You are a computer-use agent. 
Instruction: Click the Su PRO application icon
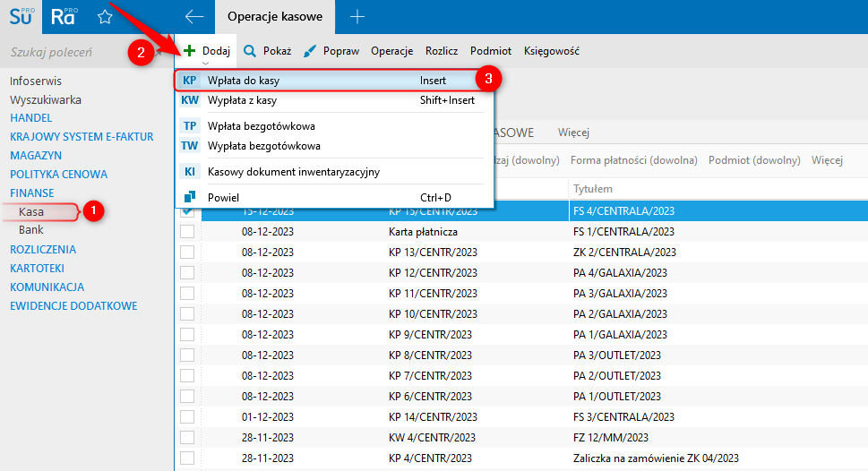[21, 17]
